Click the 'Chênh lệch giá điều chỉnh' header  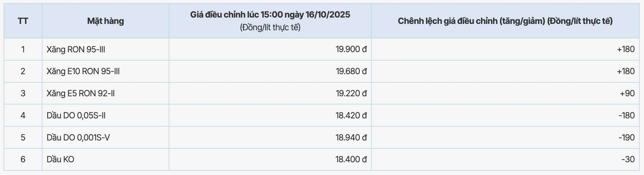pyautogui.click(x=505, y=21)
